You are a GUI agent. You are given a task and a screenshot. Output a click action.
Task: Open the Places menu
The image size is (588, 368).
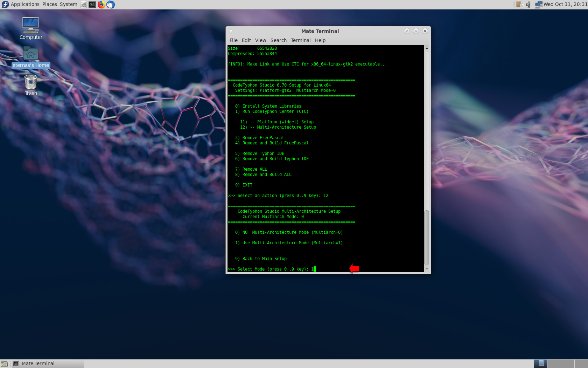click(x=50, y=4)
